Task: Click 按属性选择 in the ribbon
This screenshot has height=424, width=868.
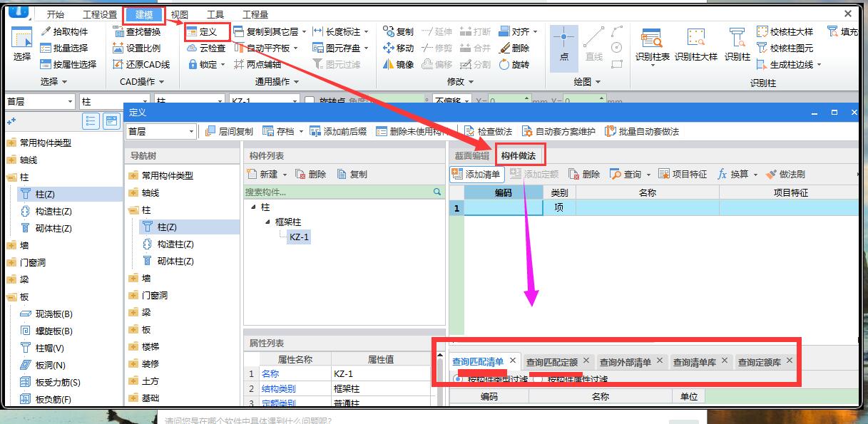Action: pos(69,64)
